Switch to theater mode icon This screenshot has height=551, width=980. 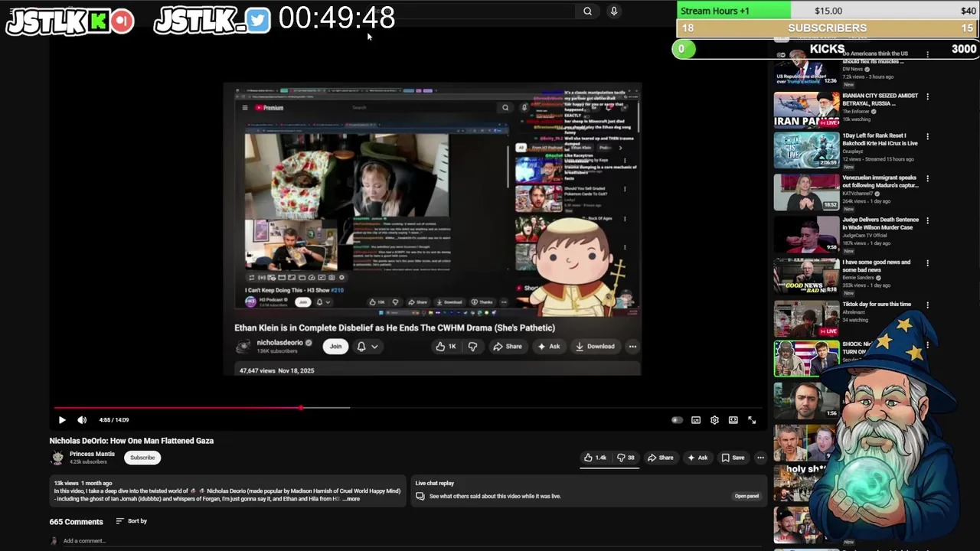pos(733,419)
